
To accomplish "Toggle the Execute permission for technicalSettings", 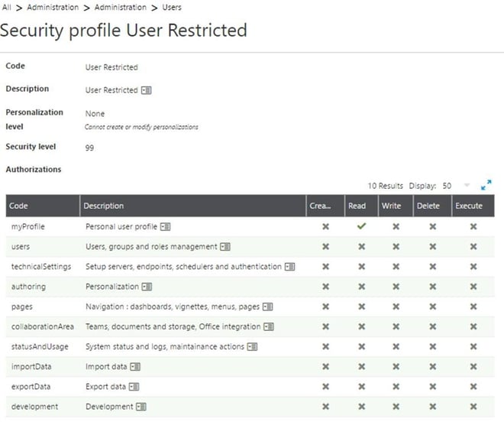I will [473, 266].
